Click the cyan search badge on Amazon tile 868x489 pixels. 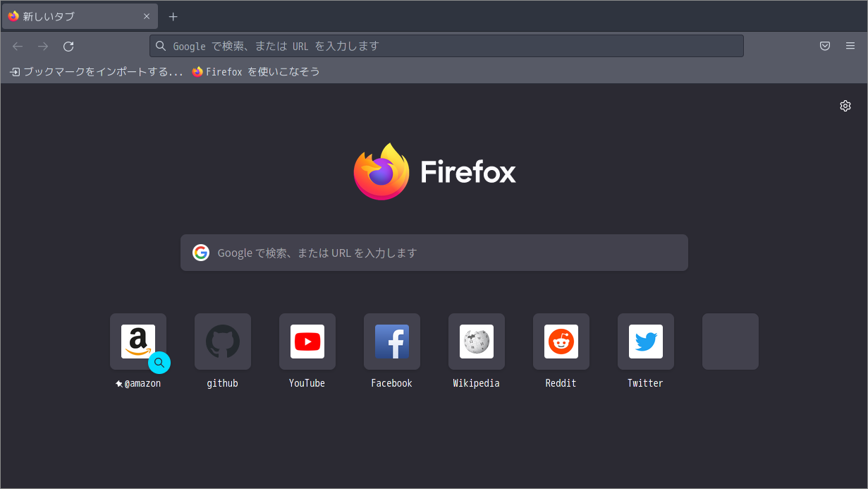159,363
